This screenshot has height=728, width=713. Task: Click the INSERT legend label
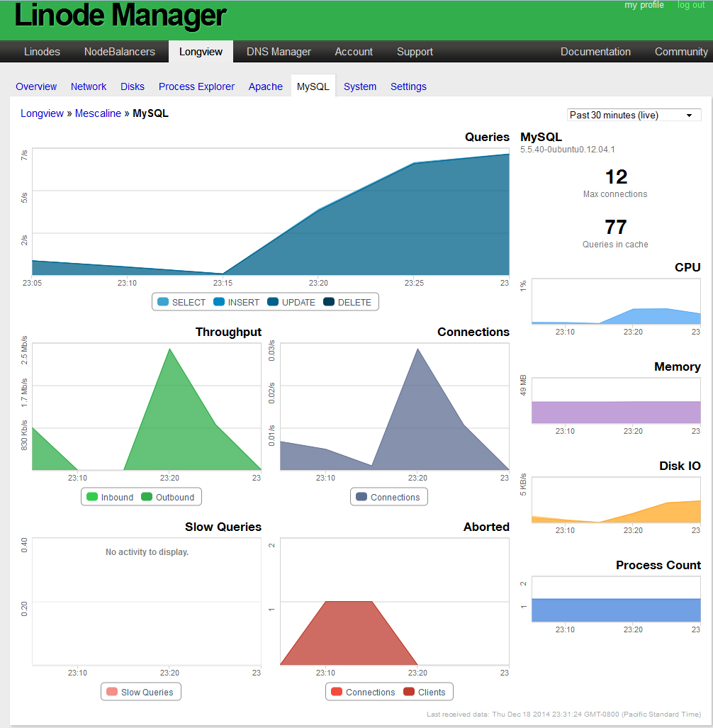[x=244, y=302]
